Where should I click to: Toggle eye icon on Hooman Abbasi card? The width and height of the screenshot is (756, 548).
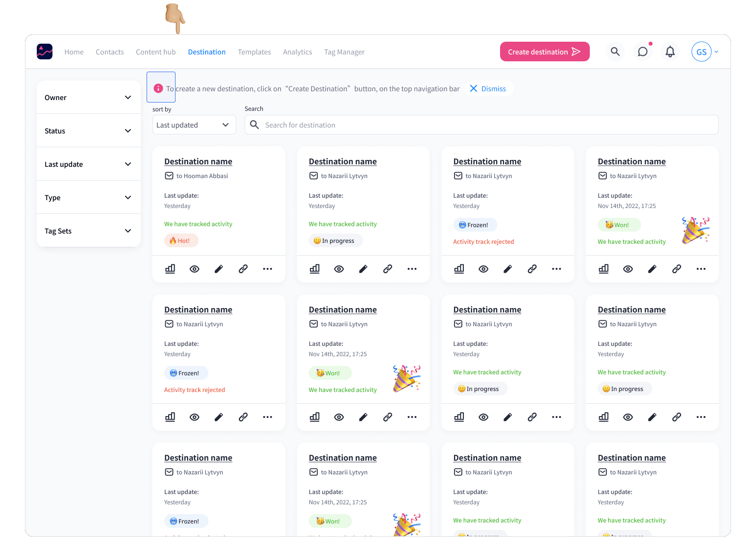coord(195,269)
